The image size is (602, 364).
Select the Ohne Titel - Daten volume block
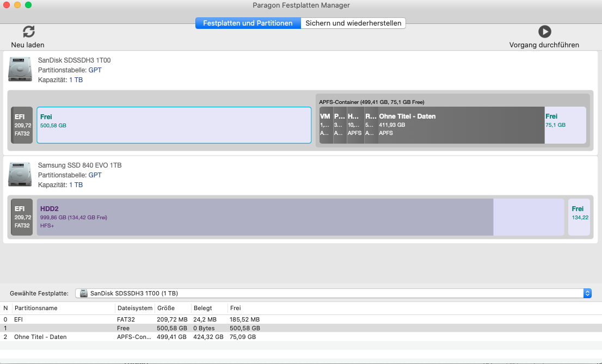coord(460,125)
